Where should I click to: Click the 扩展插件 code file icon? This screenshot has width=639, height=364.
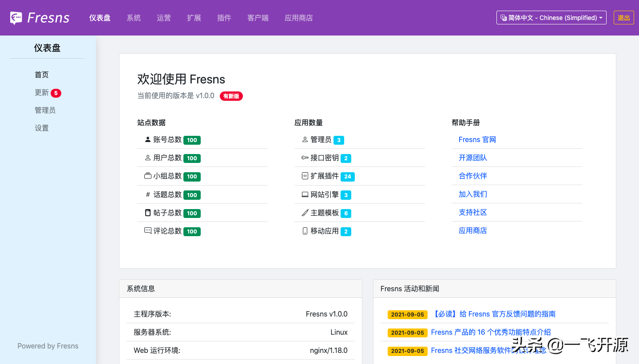tap(305, 176)
